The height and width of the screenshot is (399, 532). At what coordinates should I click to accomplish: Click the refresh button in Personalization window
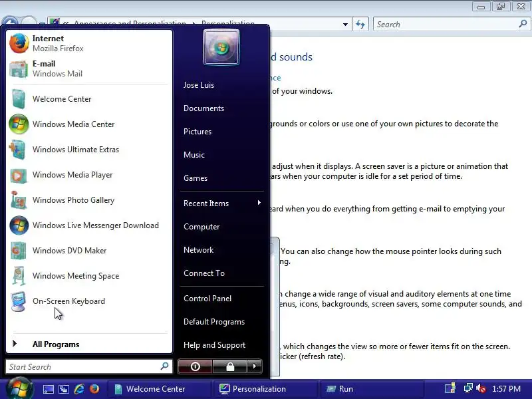point(360,24)
